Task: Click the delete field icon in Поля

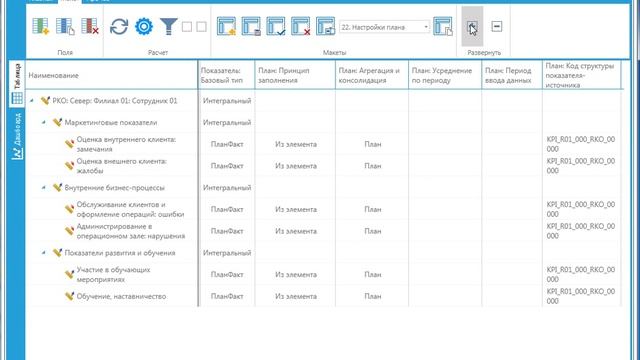Action: 90,27
